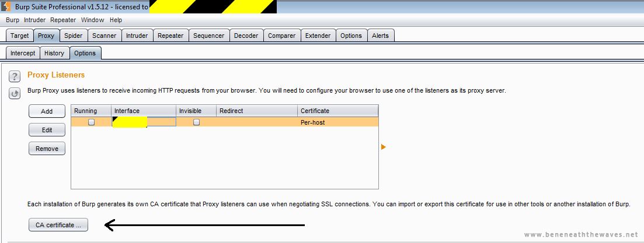644x243 pixels.
Task: Select the Proxy main tab
Action: pyautogui.click(x=46, y=36)
